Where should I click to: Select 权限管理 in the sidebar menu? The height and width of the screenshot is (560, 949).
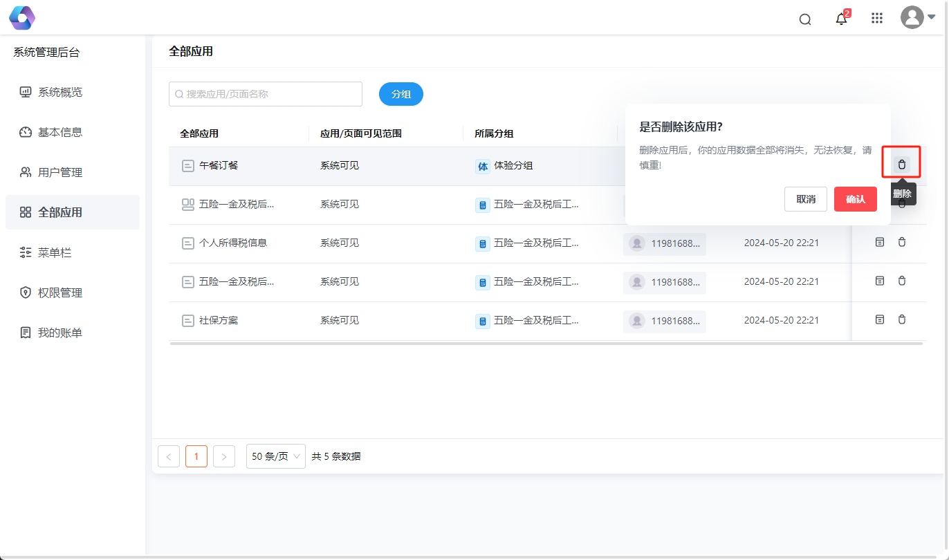(x=59, y=292)
